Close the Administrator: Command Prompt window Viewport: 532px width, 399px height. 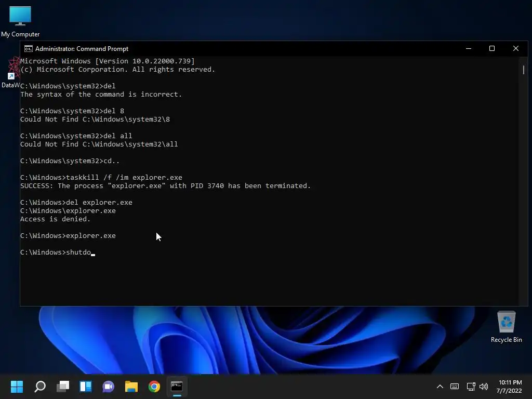516,48
